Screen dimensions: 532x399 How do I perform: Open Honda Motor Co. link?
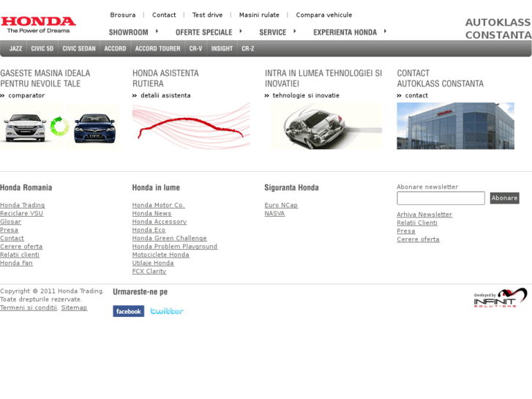(159, 205)
